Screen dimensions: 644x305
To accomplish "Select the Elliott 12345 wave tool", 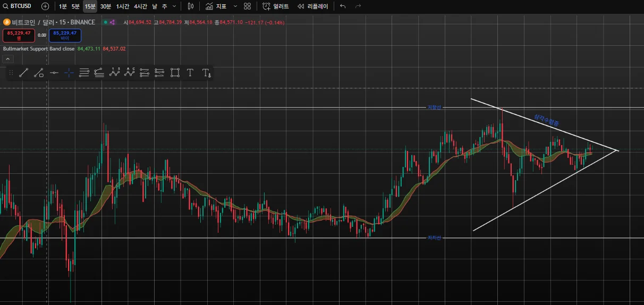I will coord(115,73).
